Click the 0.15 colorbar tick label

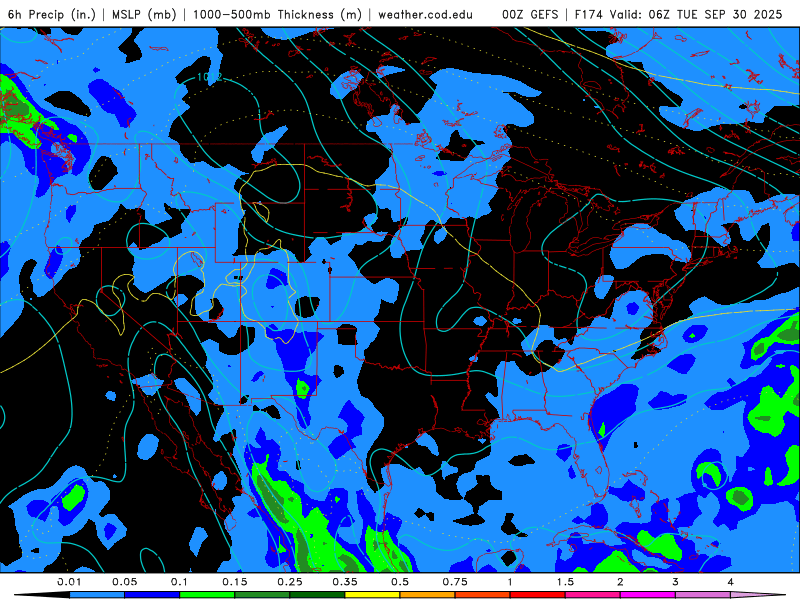point(235,582)
